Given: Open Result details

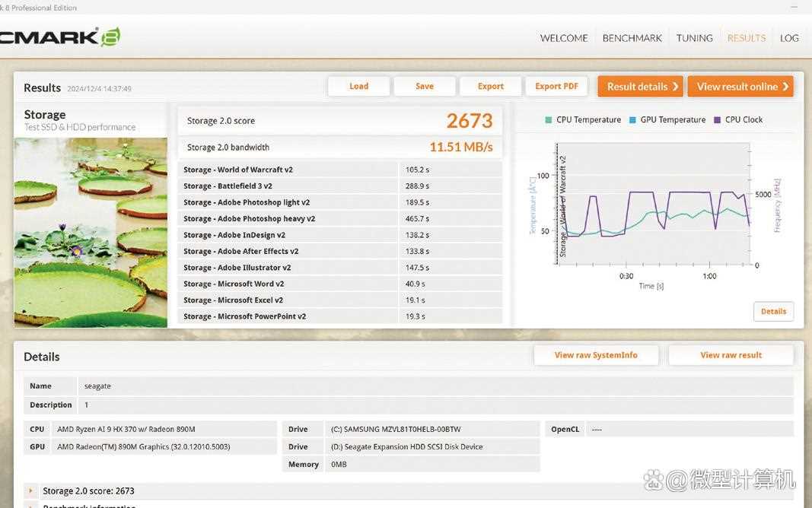Looking at the screenshot, I should tap(640, 87).
